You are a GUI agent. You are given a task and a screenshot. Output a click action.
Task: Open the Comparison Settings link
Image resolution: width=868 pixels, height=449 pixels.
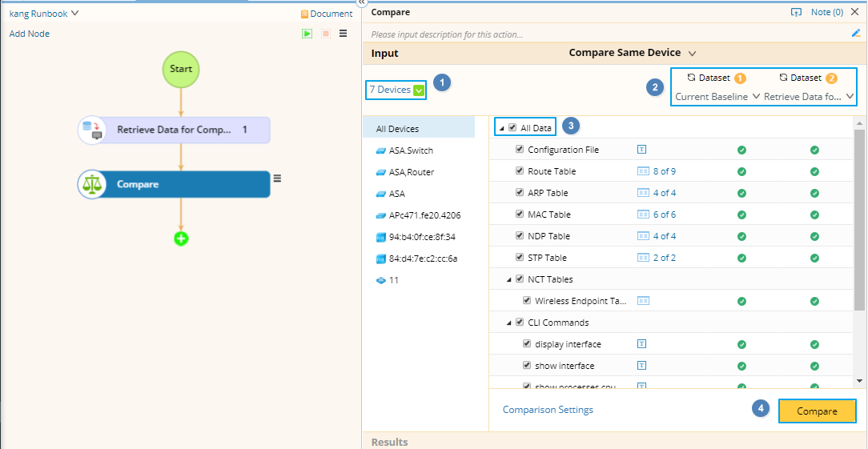[x=548, y=410]
